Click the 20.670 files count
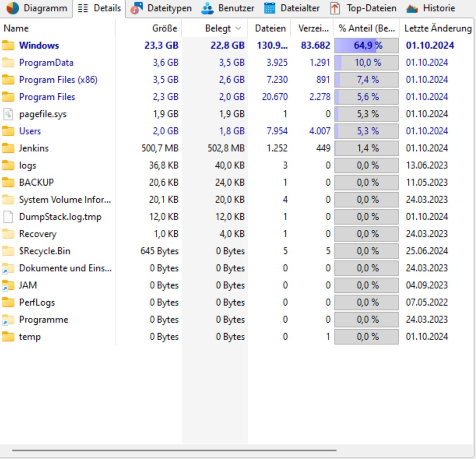476x459 pixels. 275,97
